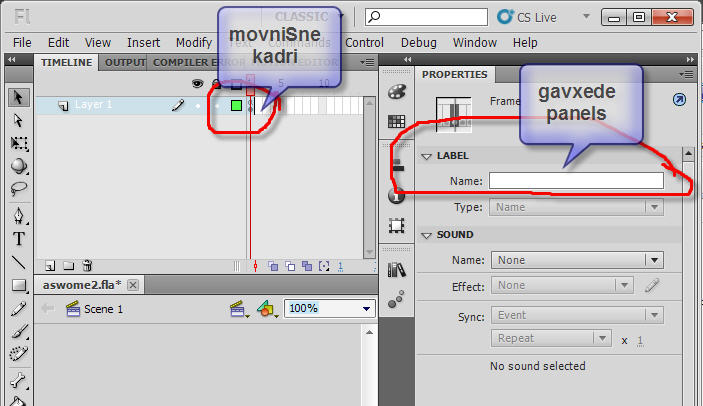Open the sound Effect dropdown
This screenshot has width=703, height=406.
point(562,285)
